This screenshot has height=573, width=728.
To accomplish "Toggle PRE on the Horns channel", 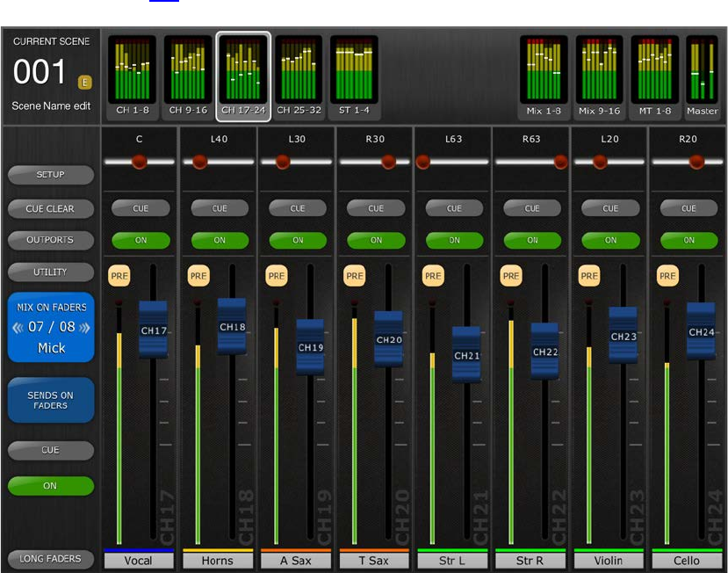I will [x=198, y=276].
